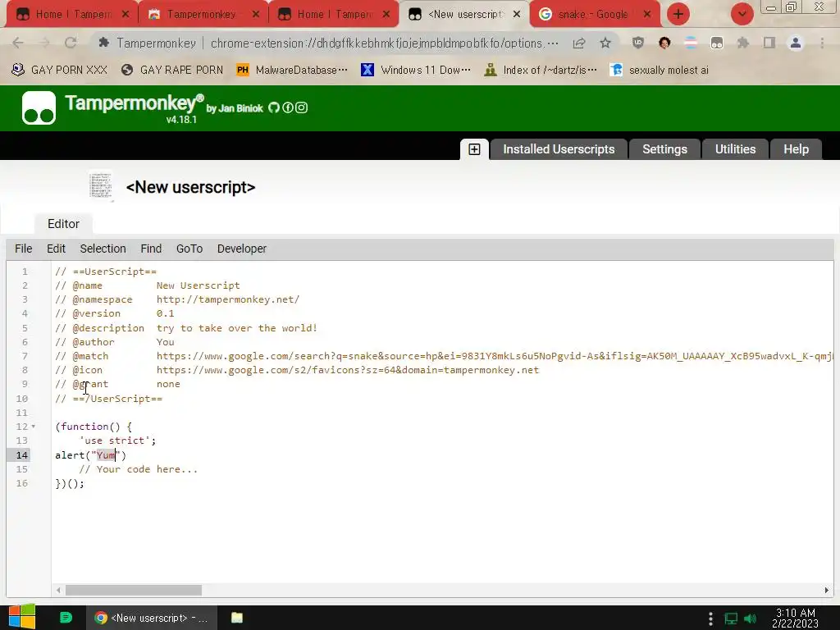This screenshot has width=840, height=630.
Task: Go back to the previous page
Action: click(18, 43)
